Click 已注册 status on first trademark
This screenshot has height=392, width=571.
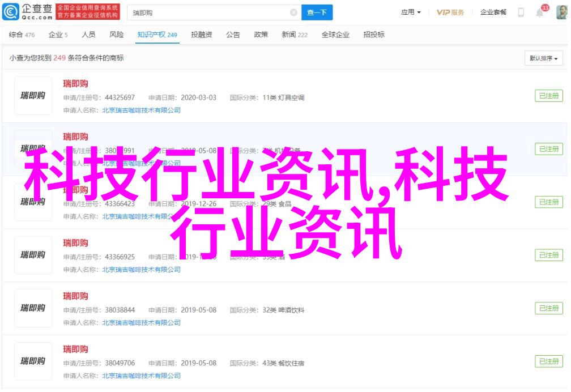548,96
